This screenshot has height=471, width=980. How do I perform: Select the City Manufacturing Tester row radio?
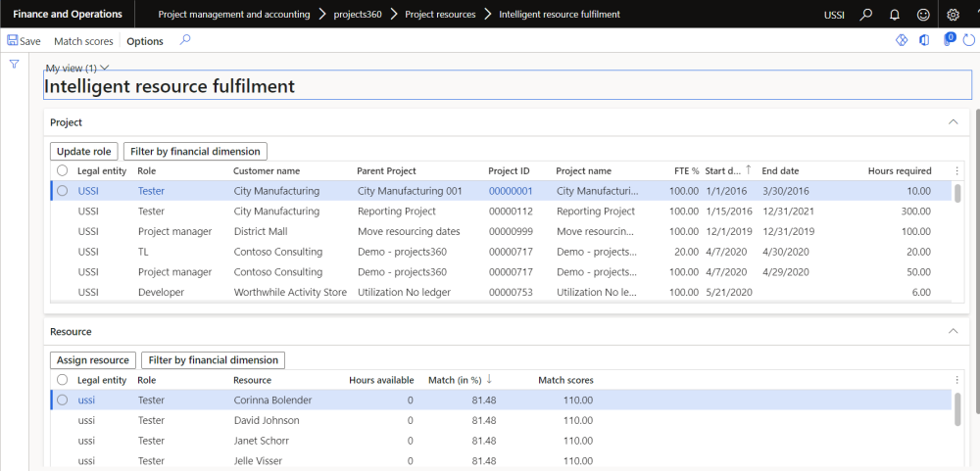[63, 191]
